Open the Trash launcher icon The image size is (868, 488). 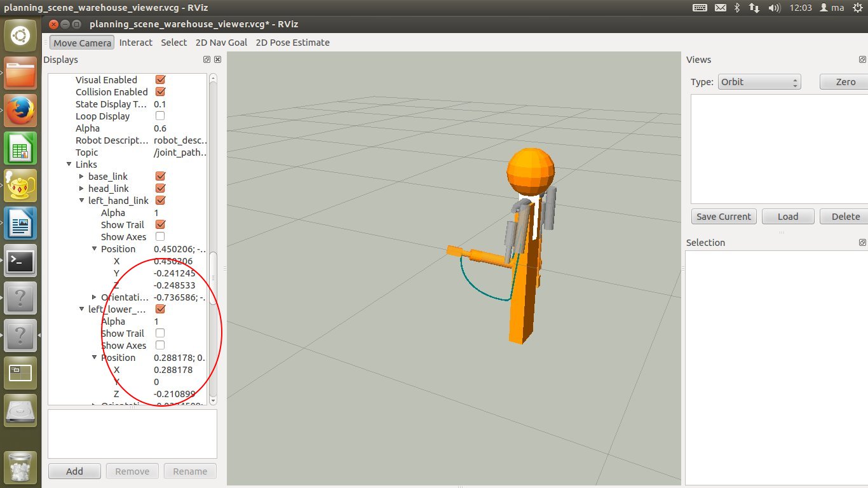click(x=20, y=467)
